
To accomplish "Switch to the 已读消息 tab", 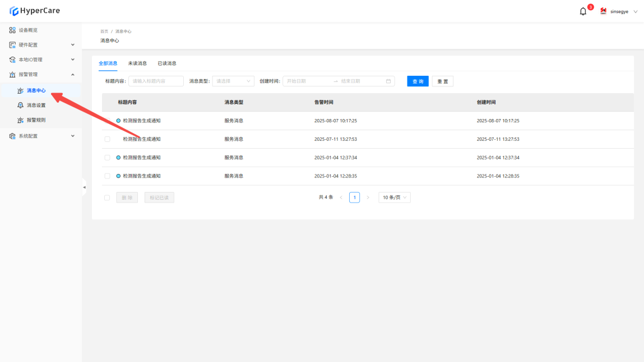I will (x=167, y=63).
